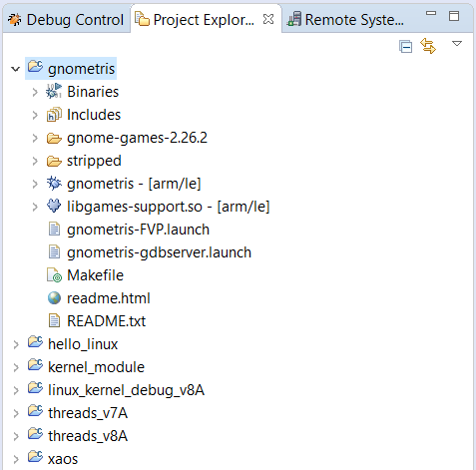
Task: Open the View Menu dropdown arrow
Action: click(457, 44)
